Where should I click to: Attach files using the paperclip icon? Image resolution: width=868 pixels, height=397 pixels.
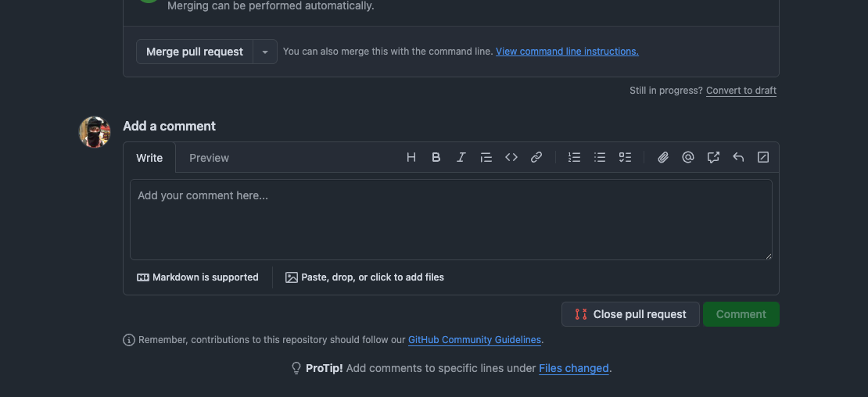click(x=663, y=157)
